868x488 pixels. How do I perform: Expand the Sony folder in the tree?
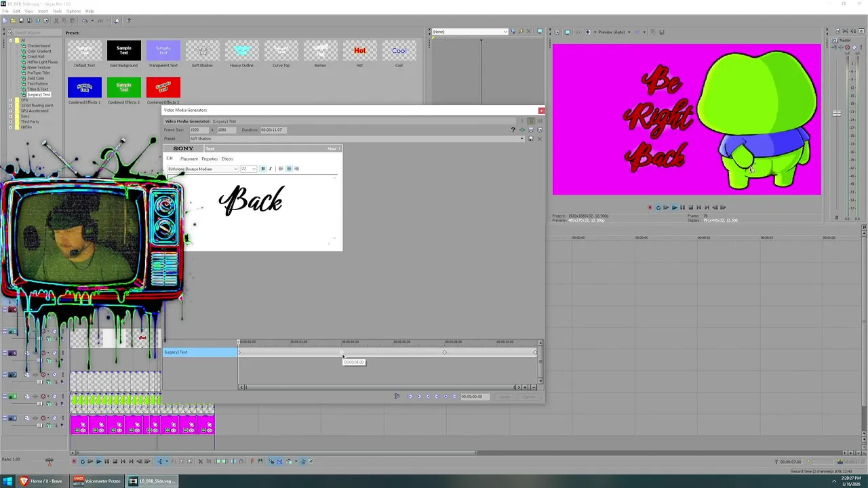(11, 117)
